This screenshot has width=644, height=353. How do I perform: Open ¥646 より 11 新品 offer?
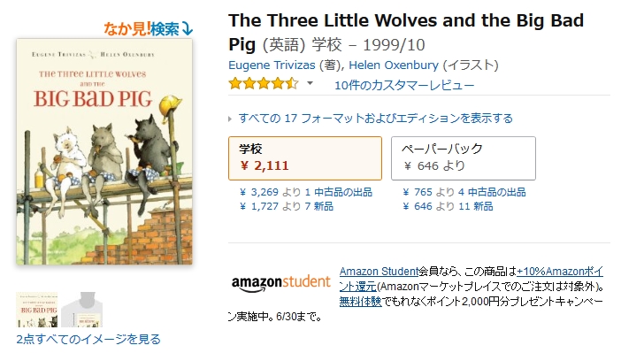tap(448, 206)
